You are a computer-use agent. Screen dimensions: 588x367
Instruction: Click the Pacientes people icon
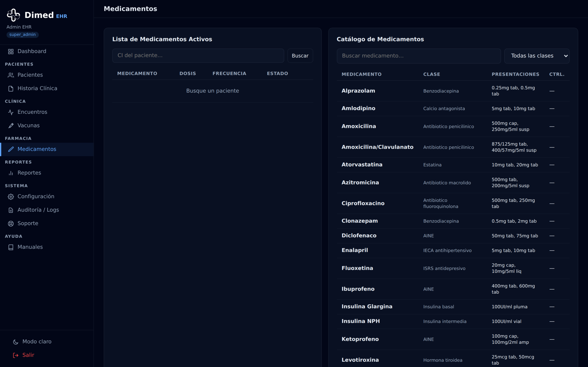click(x=11, y=75)
